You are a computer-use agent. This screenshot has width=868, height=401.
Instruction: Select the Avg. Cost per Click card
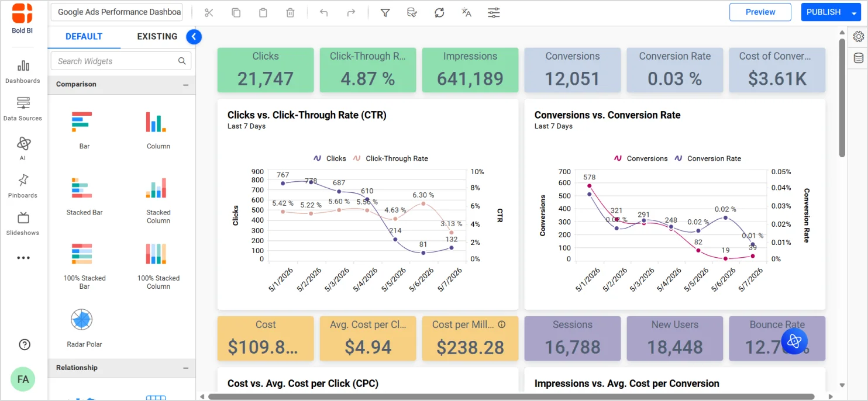coord(368,338)
